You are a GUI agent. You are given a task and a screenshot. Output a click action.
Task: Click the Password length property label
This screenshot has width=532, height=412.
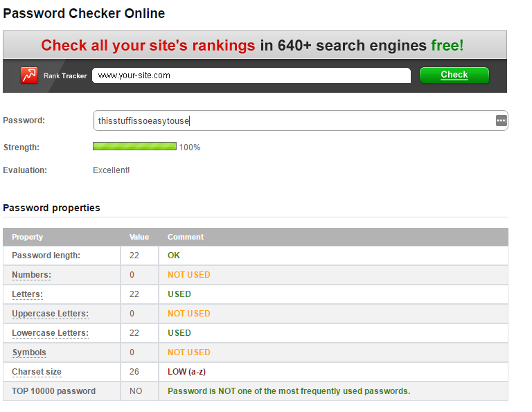[46, 256]
